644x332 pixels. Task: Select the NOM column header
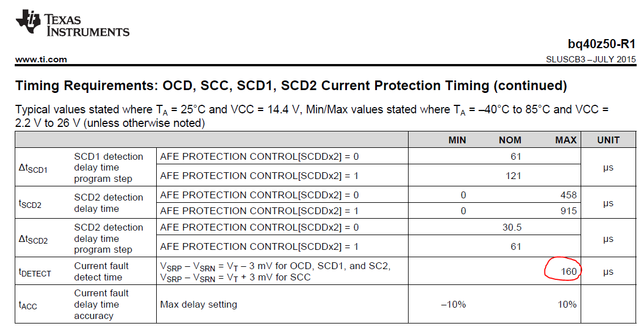coord(510,140)
